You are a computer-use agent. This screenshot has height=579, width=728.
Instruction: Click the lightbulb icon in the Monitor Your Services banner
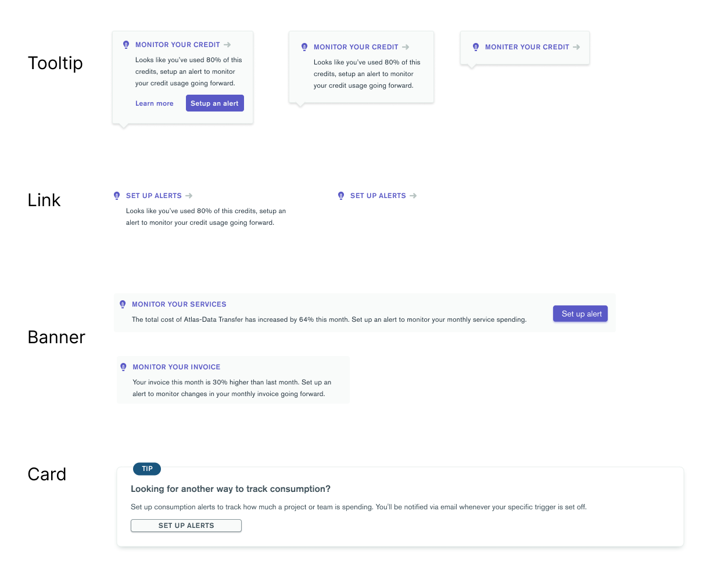coord(123,304)
